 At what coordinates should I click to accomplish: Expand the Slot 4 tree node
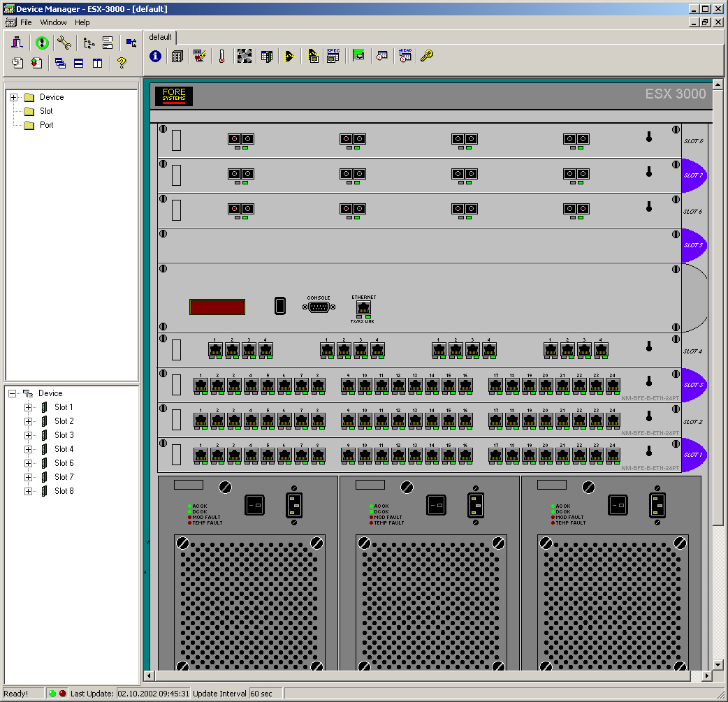[29, 449]
